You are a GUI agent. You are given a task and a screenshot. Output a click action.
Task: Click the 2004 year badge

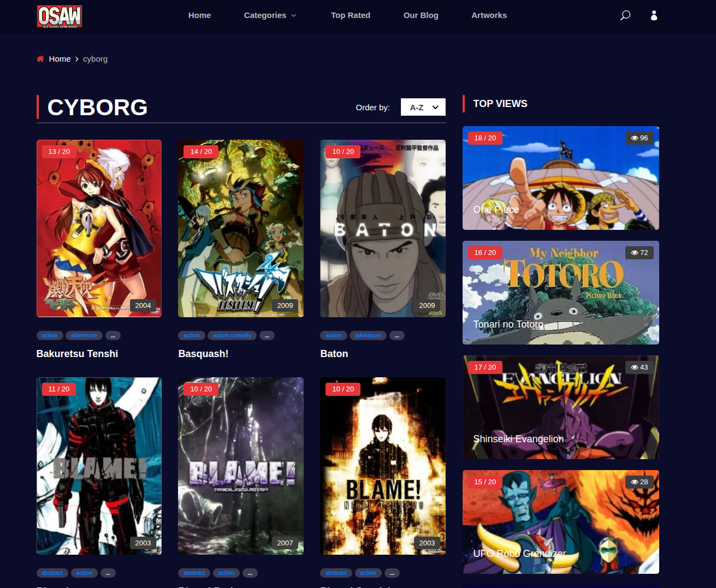pos(143,306)
